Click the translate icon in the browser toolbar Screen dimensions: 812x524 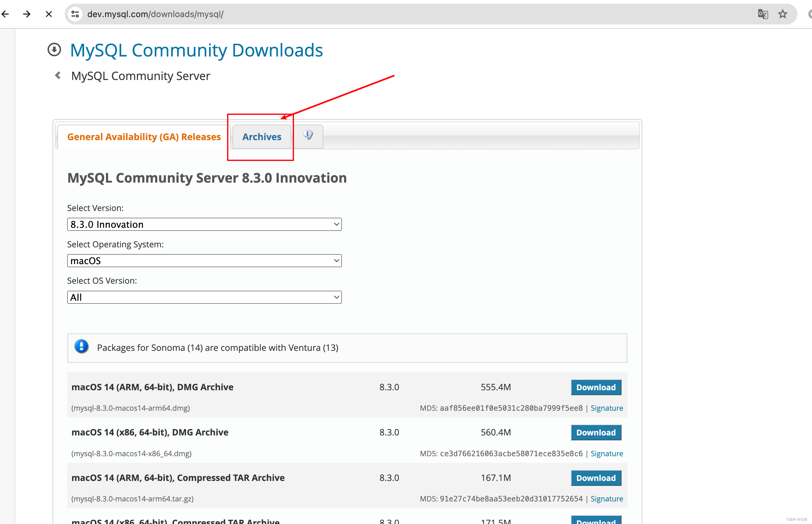[763, 14]
